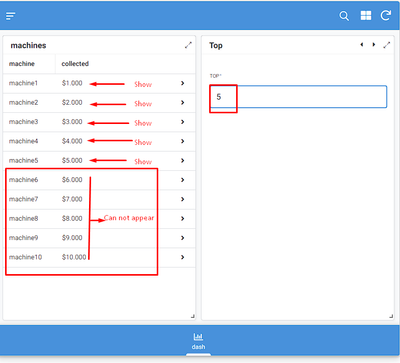Screen dimensions: 400x363
Task: Open machine10 row chevron
Action: click(182, 257)
